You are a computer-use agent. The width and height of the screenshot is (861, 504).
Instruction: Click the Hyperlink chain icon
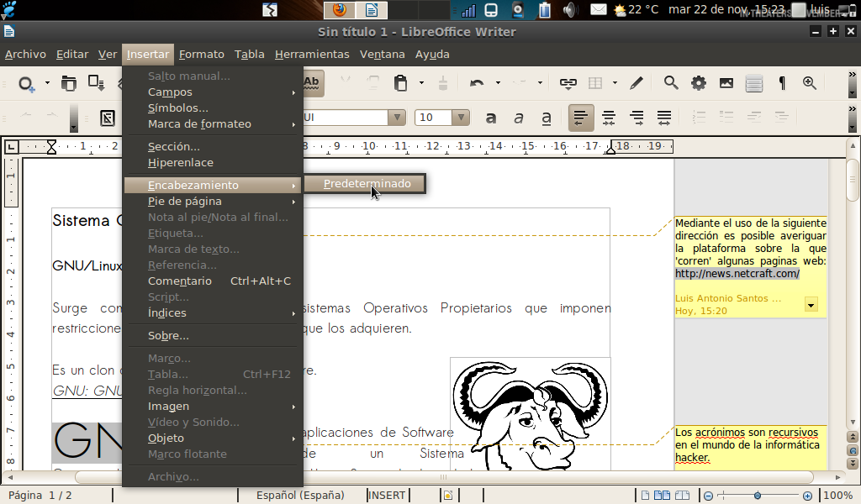pyautogui.click(x=568, y=83)
